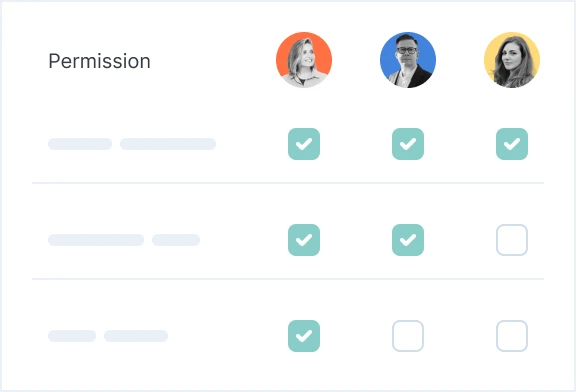Click the Permission column header
The image size is (576, 392).
(100, 61)
